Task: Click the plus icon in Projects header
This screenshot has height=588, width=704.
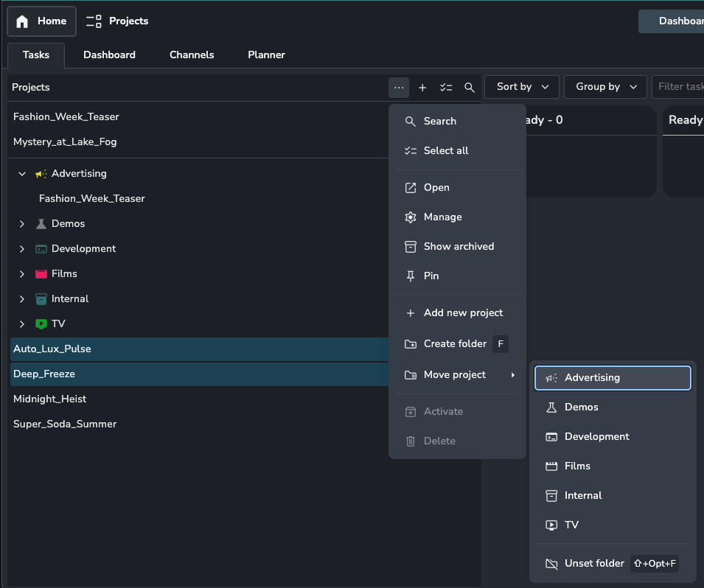Action: click(422, 88)
